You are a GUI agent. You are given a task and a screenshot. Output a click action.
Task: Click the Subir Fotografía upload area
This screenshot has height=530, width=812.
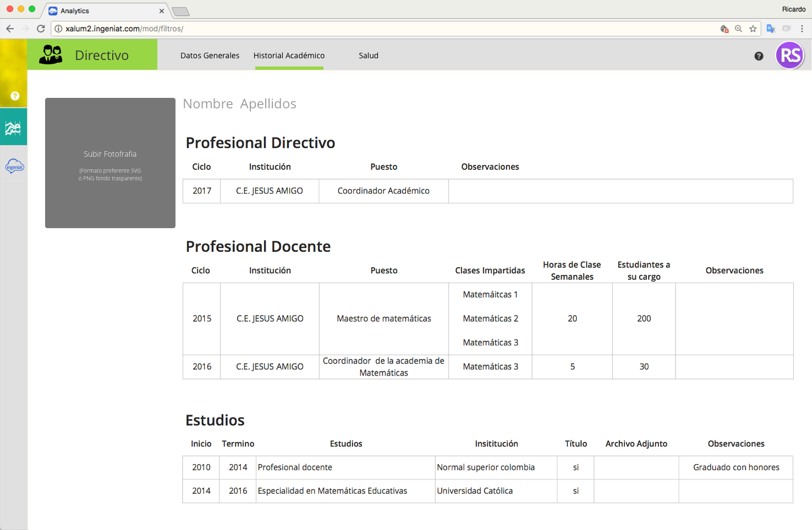110,163
